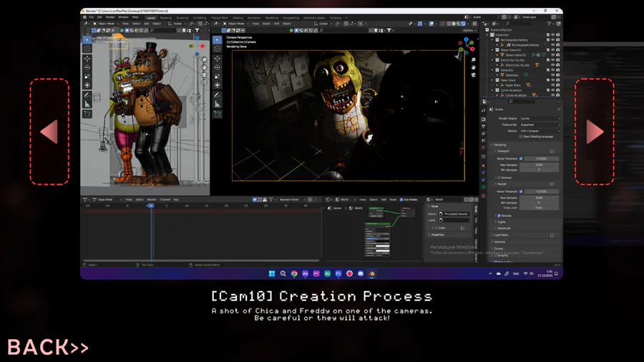The width and height of the screenshot is (644, 362).
Task: Click the pan hand icon in right viewport
Action: (473, 67)
